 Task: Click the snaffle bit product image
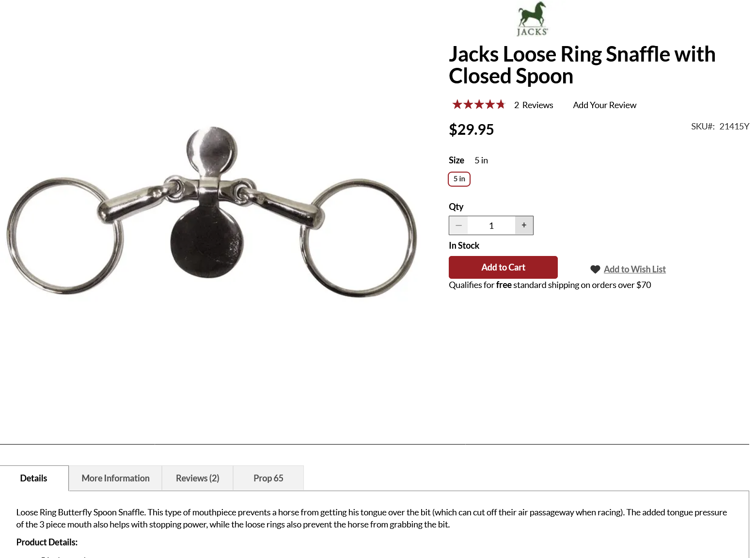click(211, 212)
